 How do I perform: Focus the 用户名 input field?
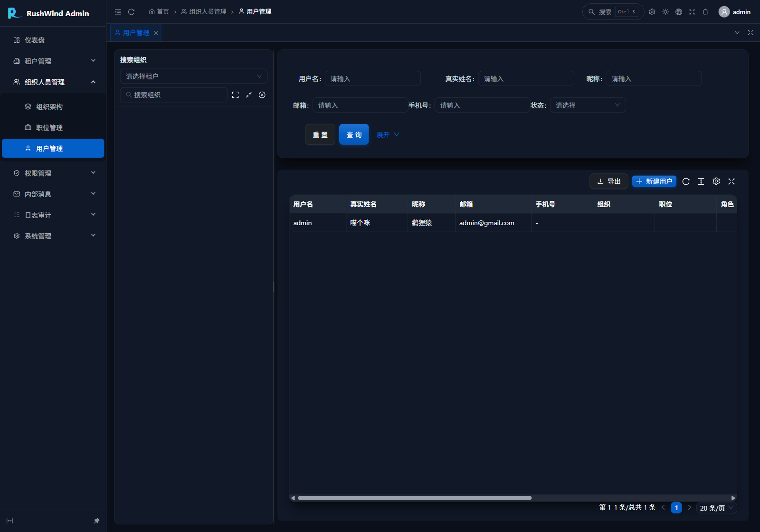coord(373,79)
